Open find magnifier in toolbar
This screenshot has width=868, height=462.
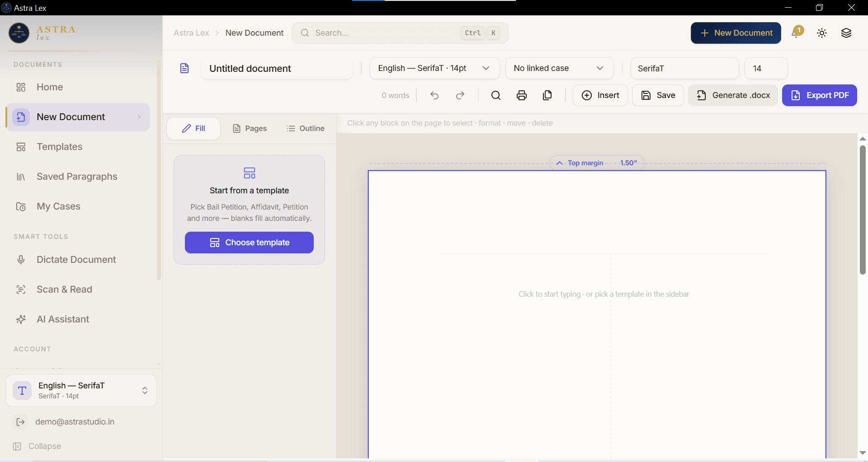[496, 95]
